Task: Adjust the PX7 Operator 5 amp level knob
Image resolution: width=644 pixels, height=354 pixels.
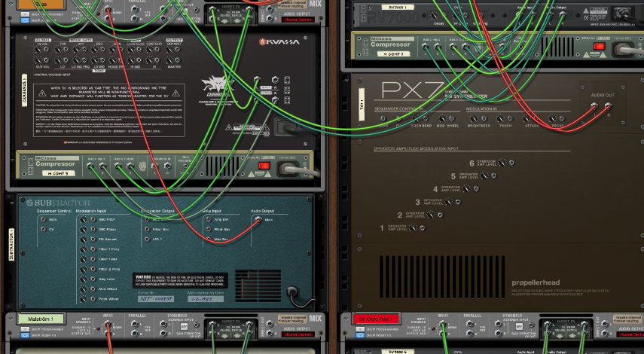Action: (x=484, y=175)
